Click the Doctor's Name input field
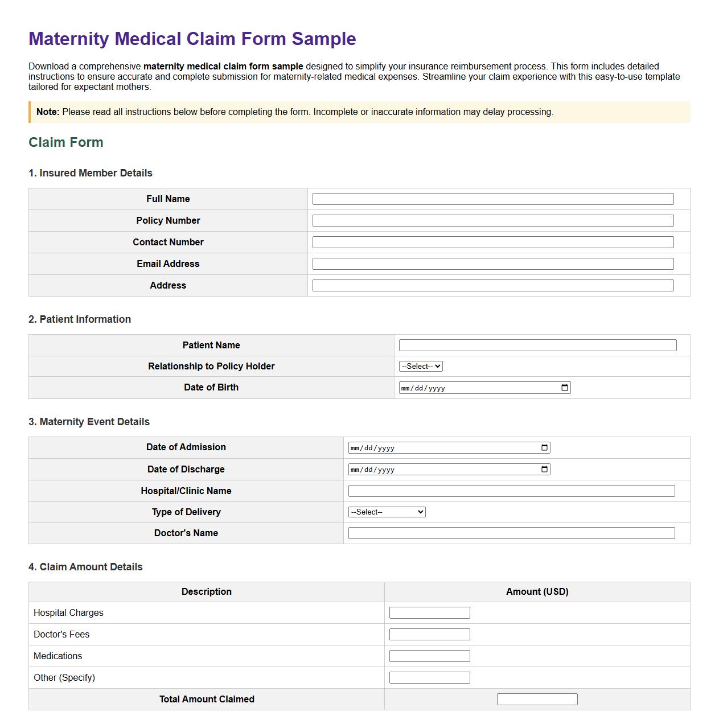 click(x=511, y=533)
